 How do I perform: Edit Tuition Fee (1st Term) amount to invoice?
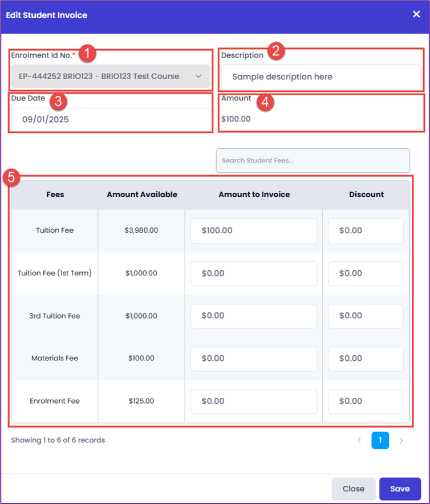tap(253, 274)
